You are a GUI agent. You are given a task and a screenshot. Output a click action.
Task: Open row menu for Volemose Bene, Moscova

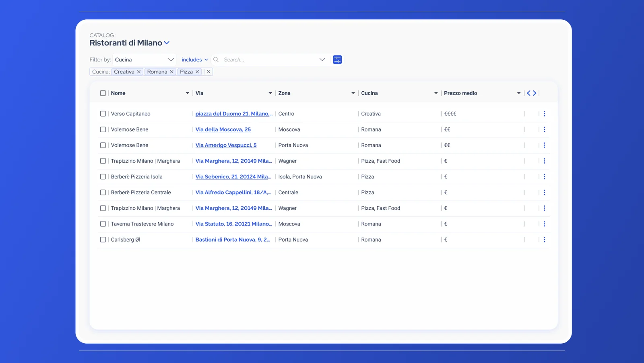coord(544,129)
